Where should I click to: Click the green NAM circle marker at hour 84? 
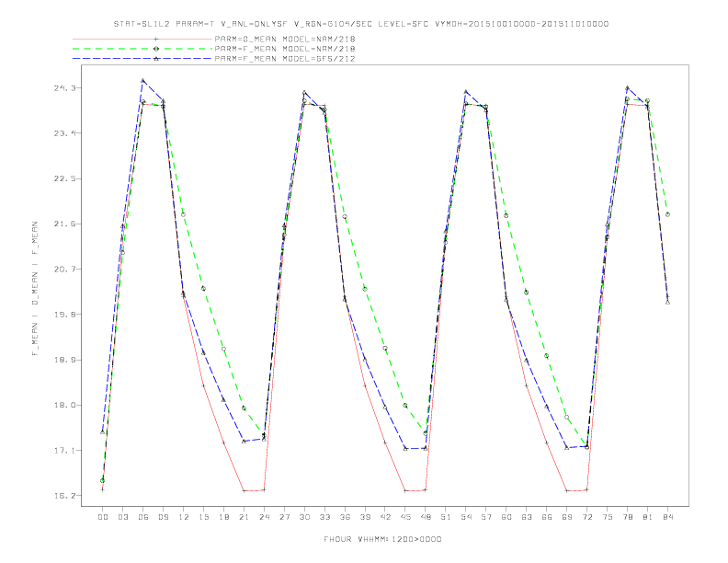click(667, 214)
